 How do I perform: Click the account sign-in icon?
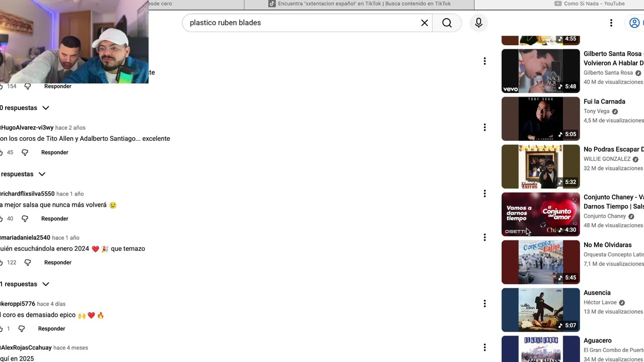tap(635, 23)
